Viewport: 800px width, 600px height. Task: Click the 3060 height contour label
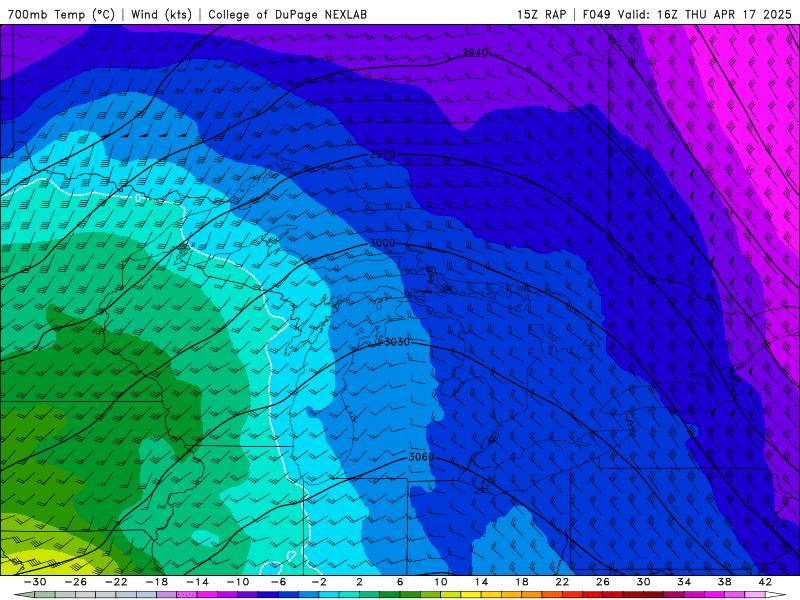click(421, 457)
